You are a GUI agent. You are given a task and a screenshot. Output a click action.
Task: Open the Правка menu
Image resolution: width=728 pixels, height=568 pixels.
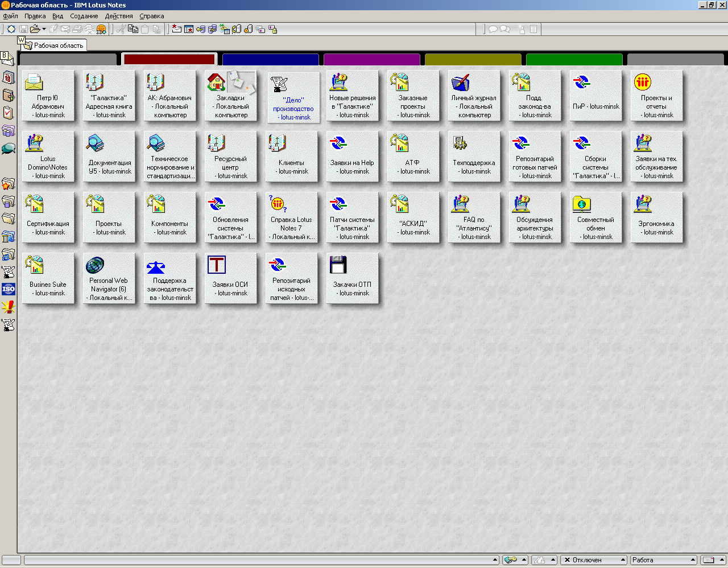tap(35, 17)
